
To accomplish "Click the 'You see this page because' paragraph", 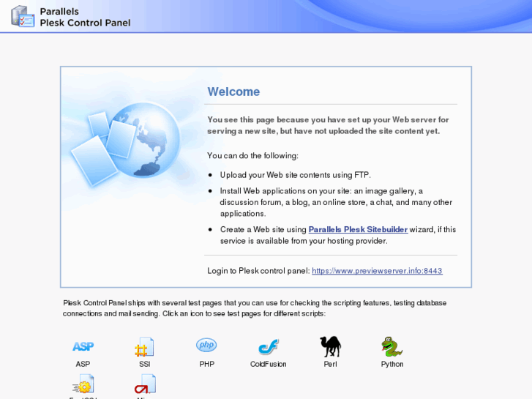I will [328, 125].
